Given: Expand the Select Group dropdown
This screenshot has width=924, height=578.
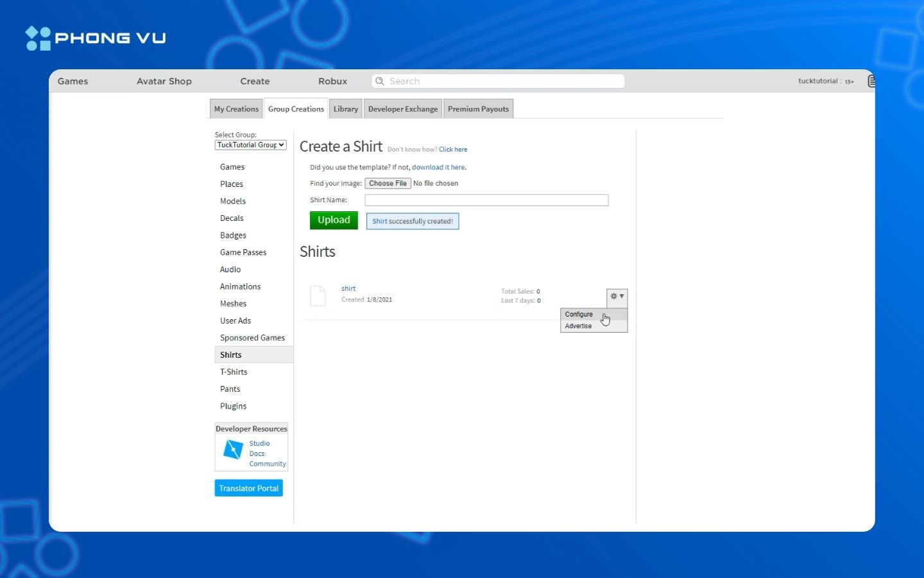Looking at the screenshot, I should 250,145.
